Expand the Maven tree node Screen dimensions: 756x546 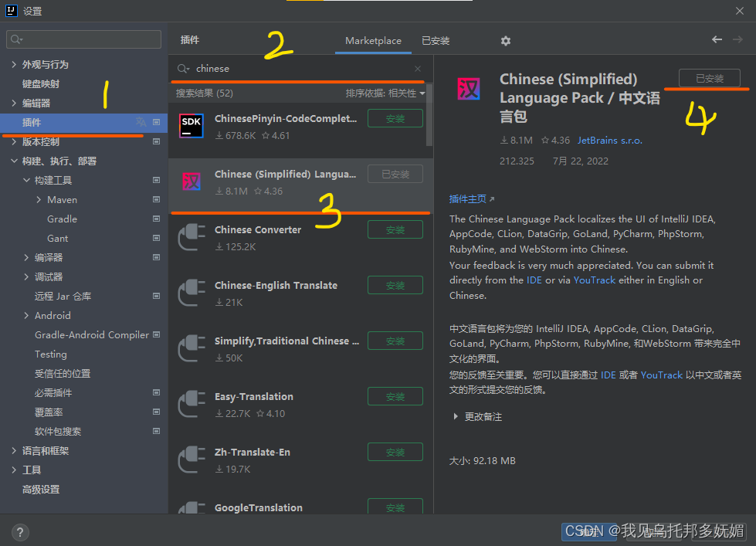click(39, 199)
